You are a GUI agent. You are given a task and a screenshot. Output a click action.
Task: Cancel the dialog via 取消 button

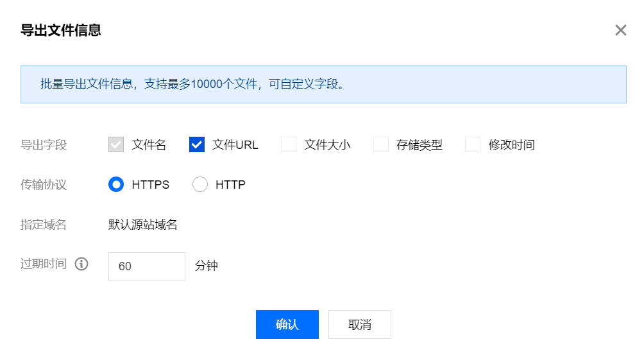(360, 325)
